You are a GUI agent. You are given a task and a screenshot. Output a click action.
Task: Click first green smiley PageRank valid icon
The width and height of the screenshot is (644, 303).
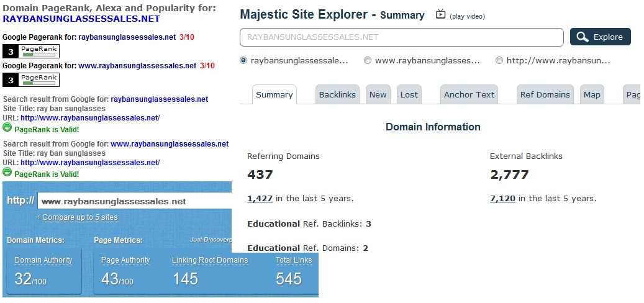click(x=7, y=127)
